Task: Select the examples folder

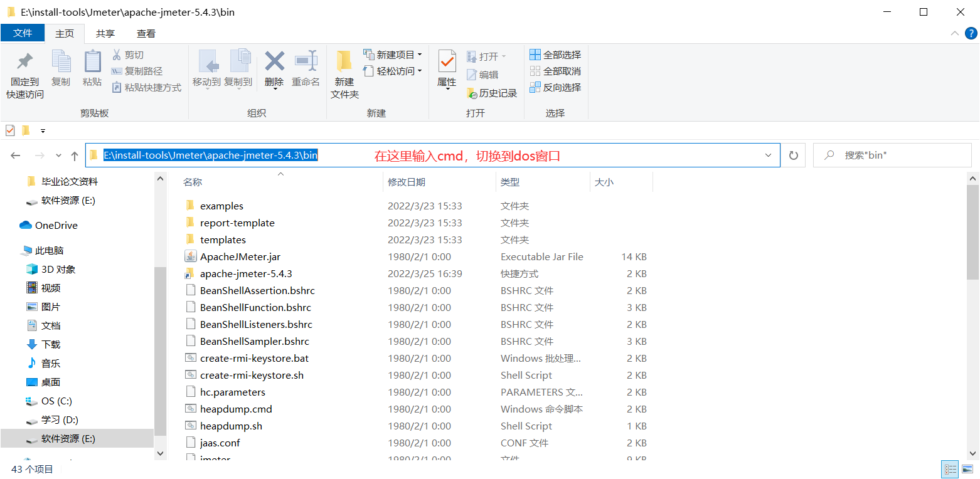Action: tap(221, 206)
